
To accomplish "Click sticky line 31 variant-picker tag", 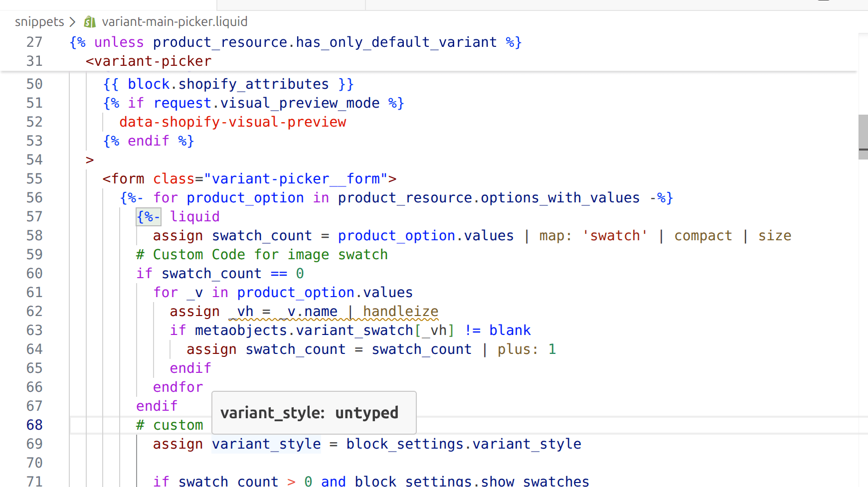I will click(x=149, y=61).
